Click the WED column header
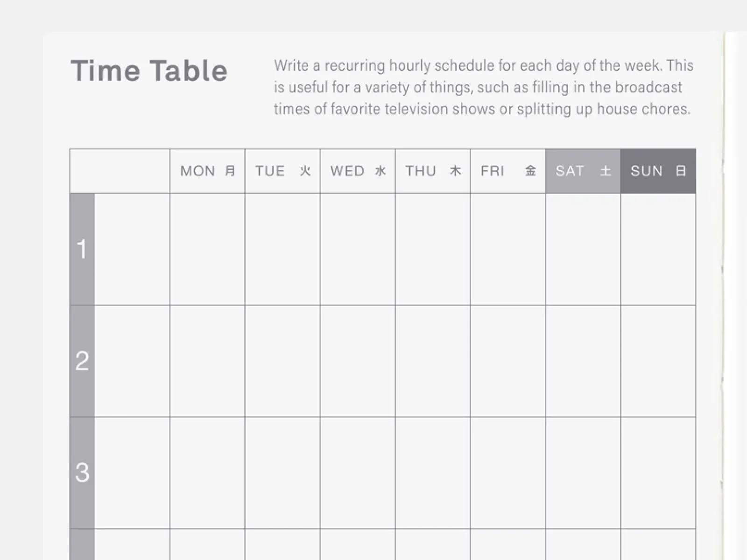 [x=358, y=171]
